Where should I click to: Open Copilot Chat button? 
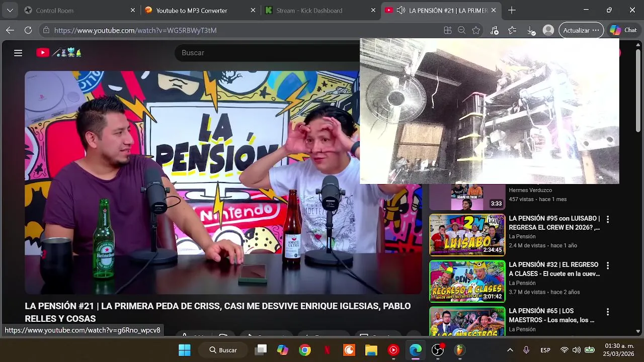(624, 30)
